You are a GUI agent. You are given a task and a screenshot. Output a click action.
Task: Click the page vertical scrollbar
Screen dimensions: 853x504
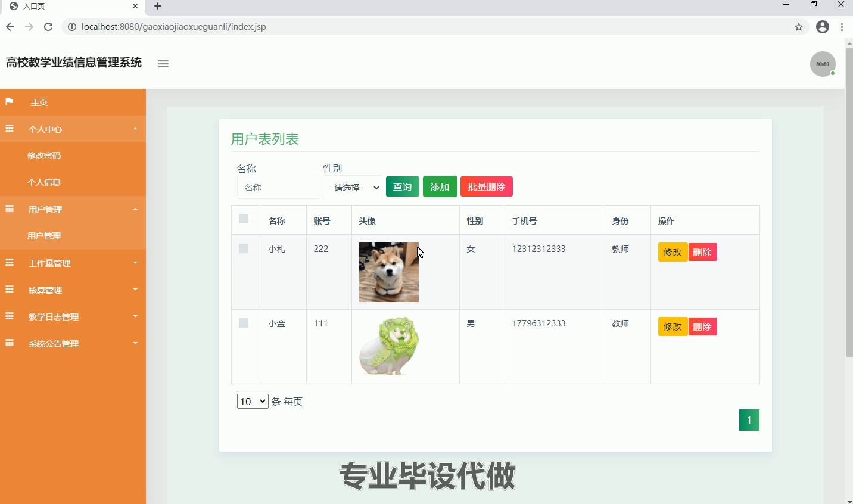849,203
